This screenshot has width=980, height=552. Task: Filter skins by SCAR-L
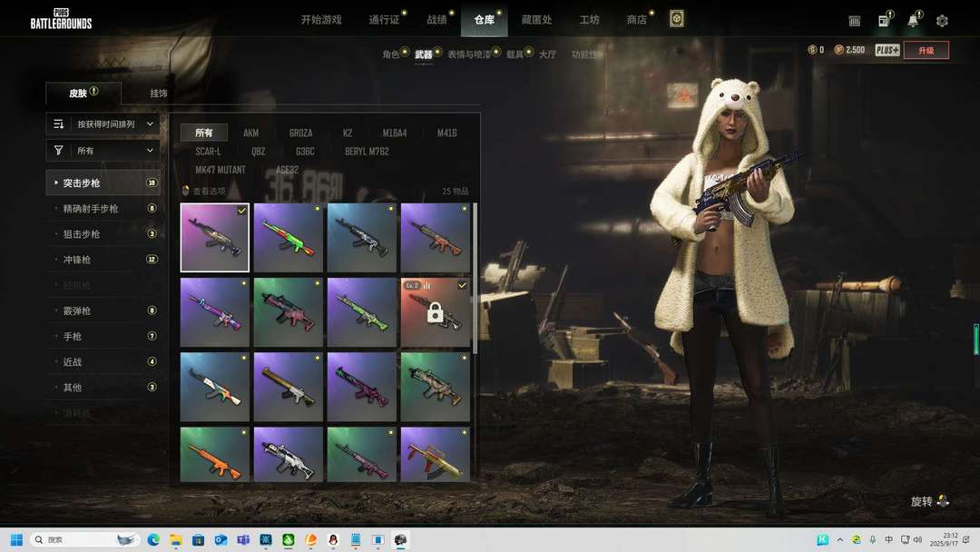tap(208, 152)
